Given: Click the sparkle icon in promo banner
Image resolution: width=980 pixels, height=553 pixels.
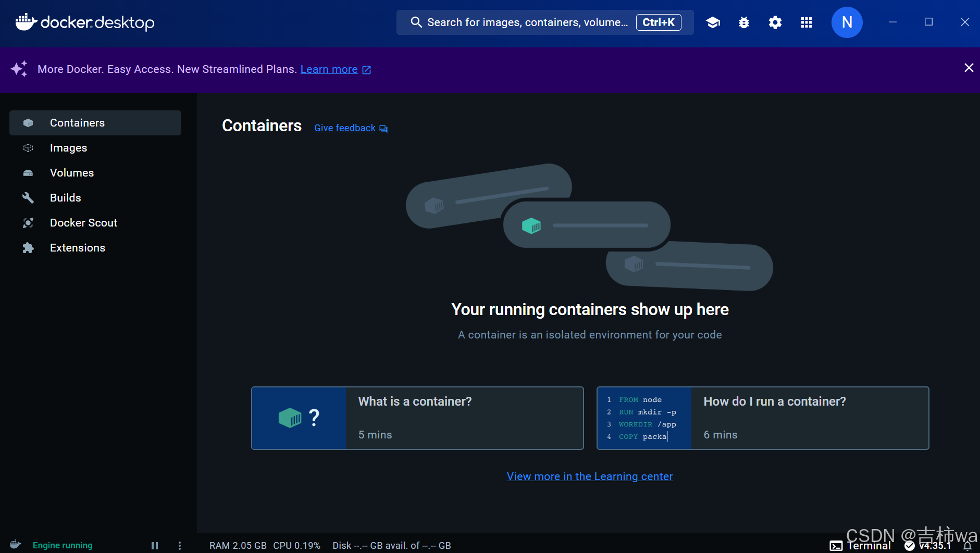Looking at the screenshot, I should coord(19,69).
